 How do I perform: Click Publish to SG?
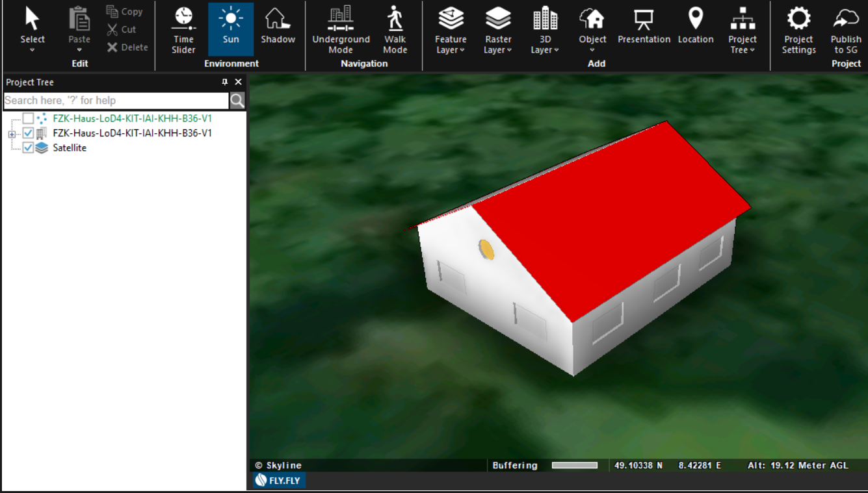pos(846,30)
